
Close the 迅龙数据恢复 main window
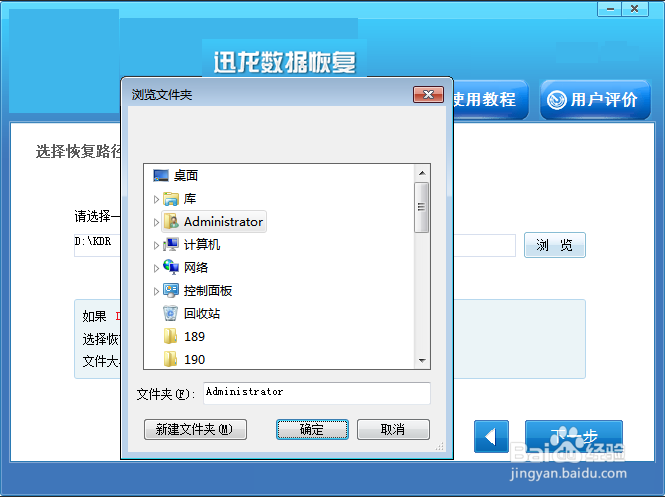tap(634, 9)
